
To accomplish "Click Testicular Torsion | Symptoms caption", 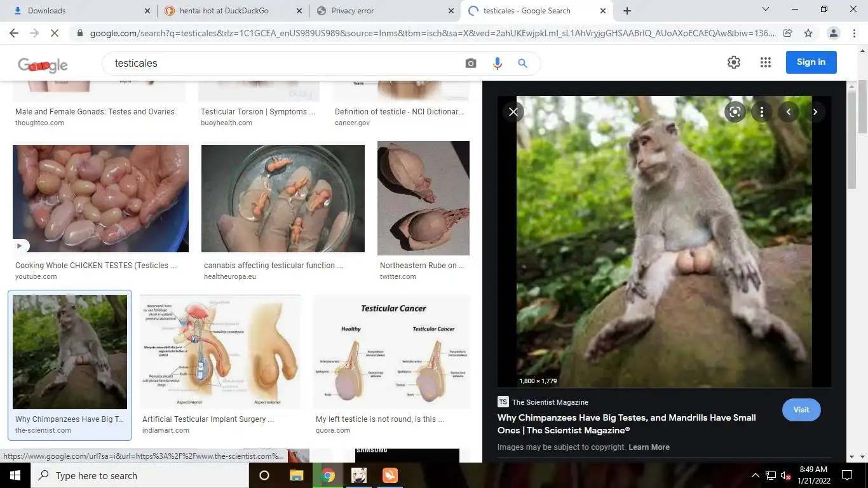I will 258,112.
